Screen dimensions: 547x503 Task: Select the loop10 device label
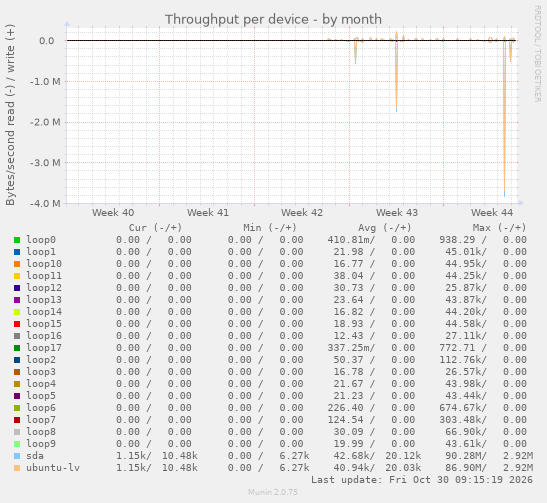tap(44, 264)
